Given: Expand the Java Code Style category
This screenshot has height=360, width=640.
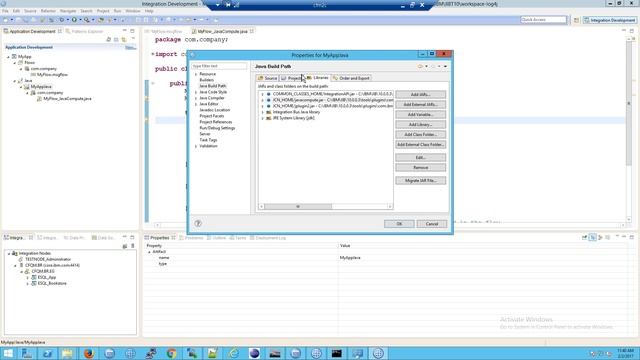Looking at the screenshot, I should point(196,92).
